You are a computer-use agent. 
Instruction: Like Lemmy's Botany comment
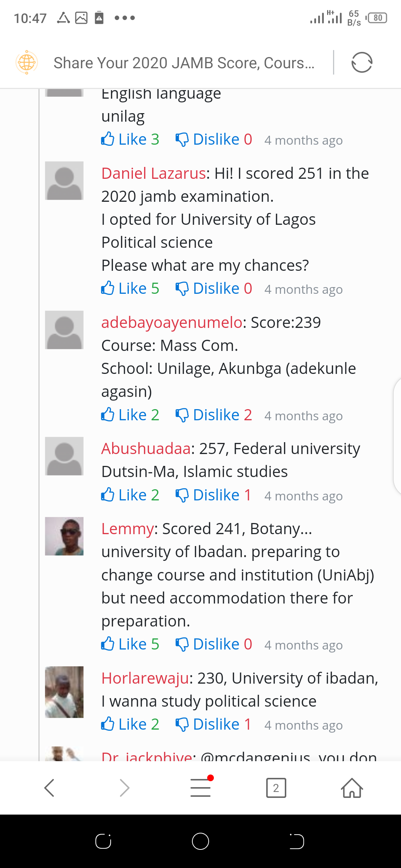130,644
